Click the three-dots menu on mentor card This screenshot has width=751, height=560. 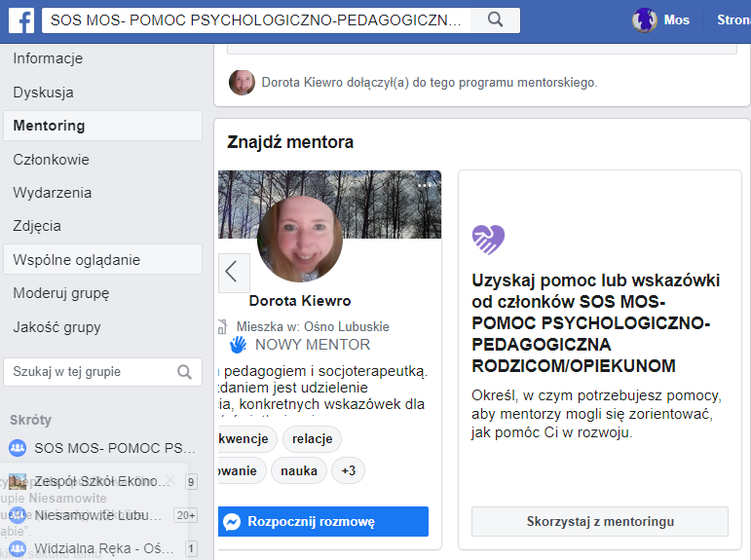click(x=424, y=185)
